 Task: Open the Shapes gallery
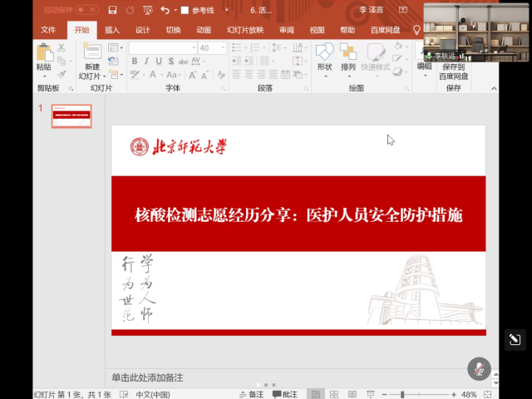point(324,53)
